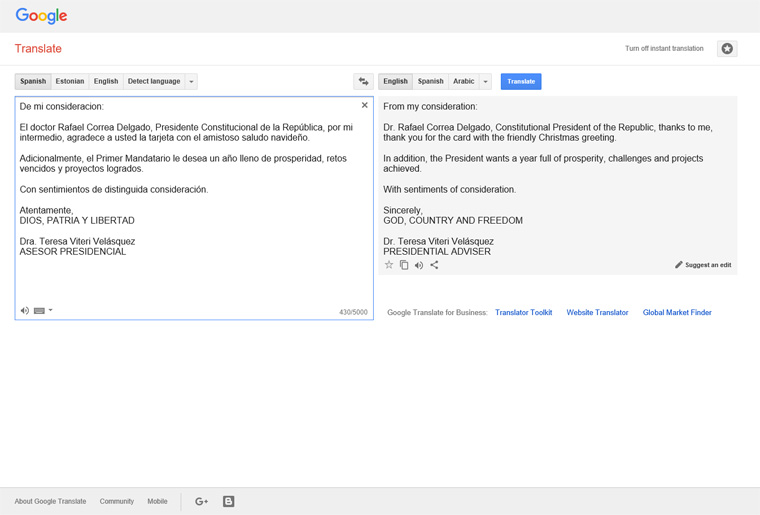Clear the source text with X

coord(364,105)
